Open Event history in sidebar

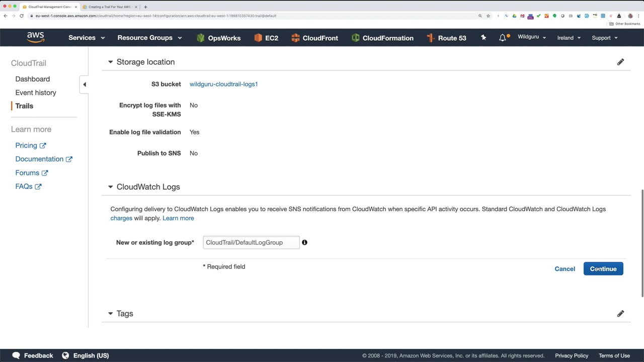(x=36, y=93)
